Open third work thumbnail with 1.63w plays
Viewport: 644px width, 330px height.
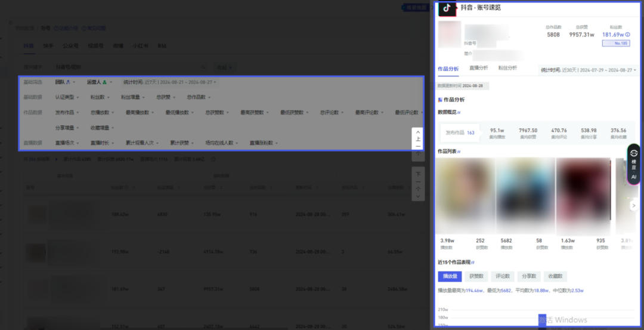click(x=584, y=196)
